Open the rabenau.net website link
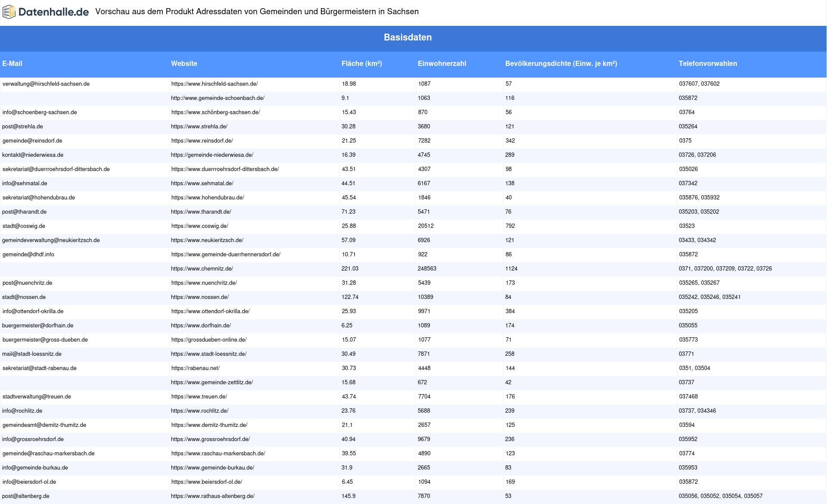The height and width of the screenshot is (504, 827). tap(196, 368)
